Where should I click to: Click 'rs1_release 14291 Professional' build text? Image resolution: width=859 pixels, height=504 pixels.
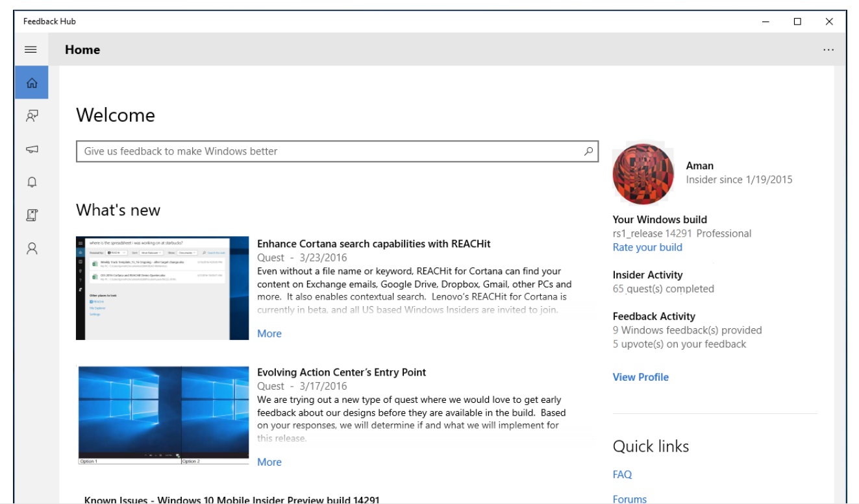(682, 234)
